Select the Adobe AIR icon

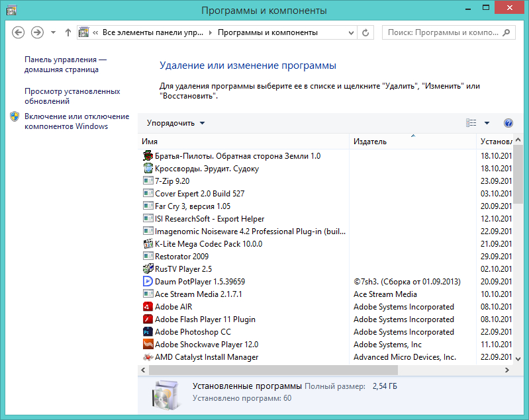(x=148, y=306)
